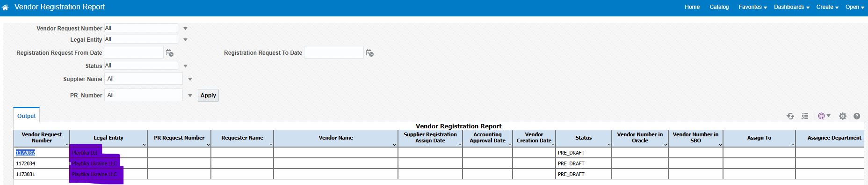Select vendor request number 1173031 cell
The height and width of the screenshot is (185, 868).
tap(42, 174)
